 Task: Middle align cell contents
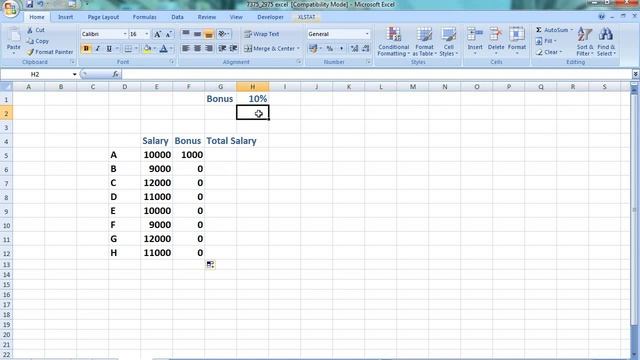pos(197,34)
